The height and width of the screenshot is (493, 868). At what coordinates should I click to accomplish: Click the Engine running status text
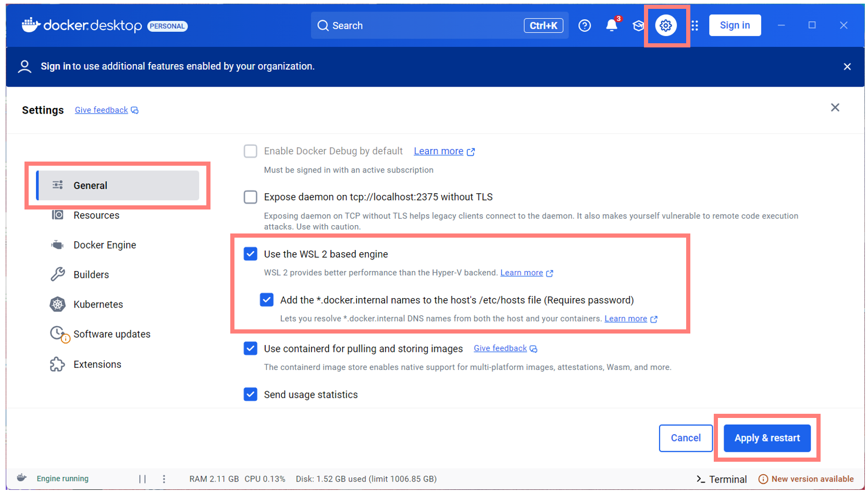(x=63, y=478)
